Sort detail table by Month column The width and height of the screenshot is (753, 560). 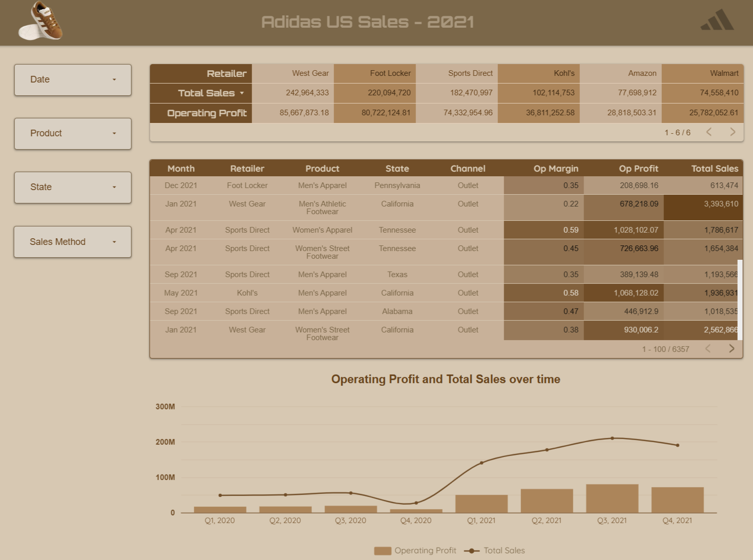click(181, 169)
